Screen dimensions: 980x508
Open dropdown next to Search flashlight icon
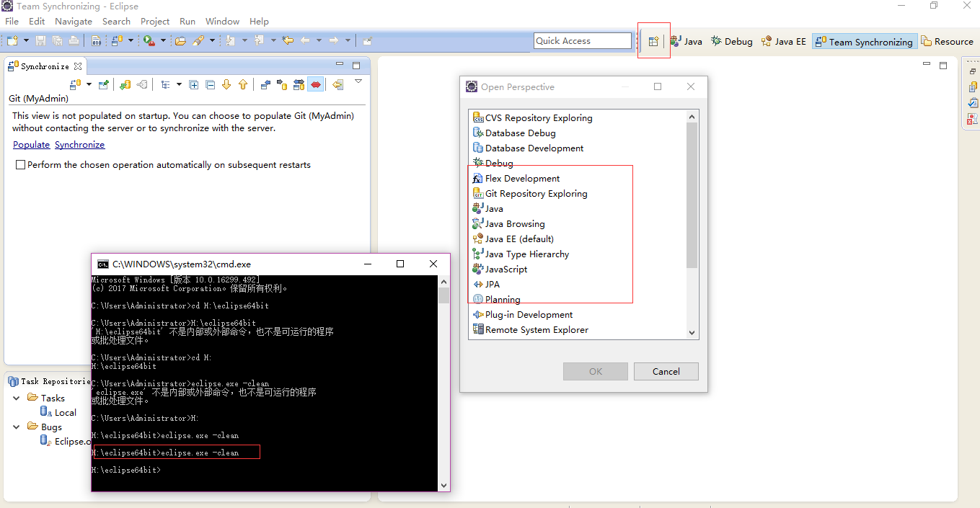pyautogui.click(x=212, y=41)
